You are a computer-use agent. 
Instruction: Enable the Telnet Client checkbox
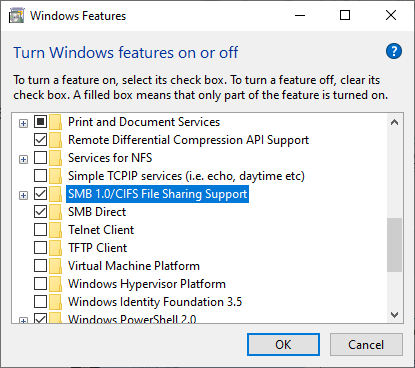point(40,230)
